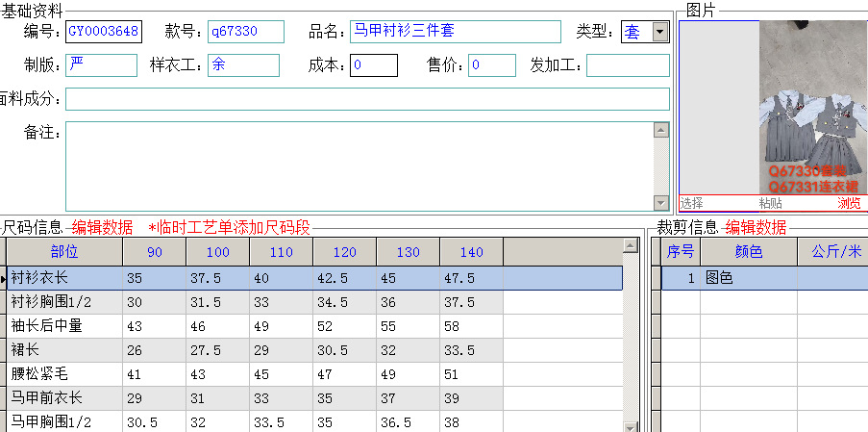Click cell 51 in 腰松紧毛 row
The width and height of the screenshot is (868, 432).
(x=472, y=374)
